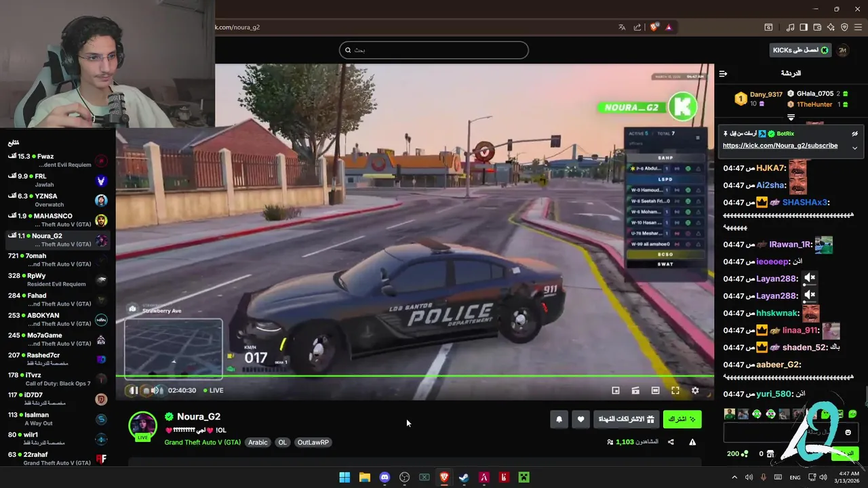Viewport: 868px width, 488px height.
Task: Select 7omah channel in sidebar
Action: click(58, 260)
